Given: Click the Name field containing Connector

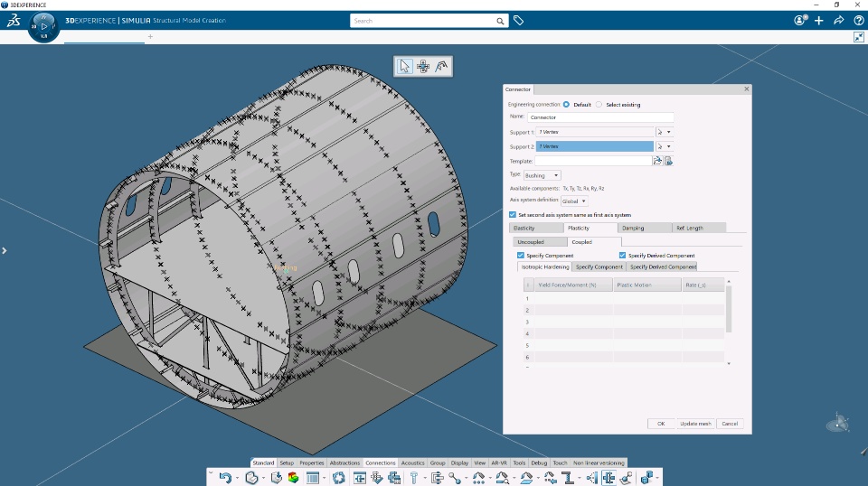Looking at the screenshot, I should coord(600,117).
